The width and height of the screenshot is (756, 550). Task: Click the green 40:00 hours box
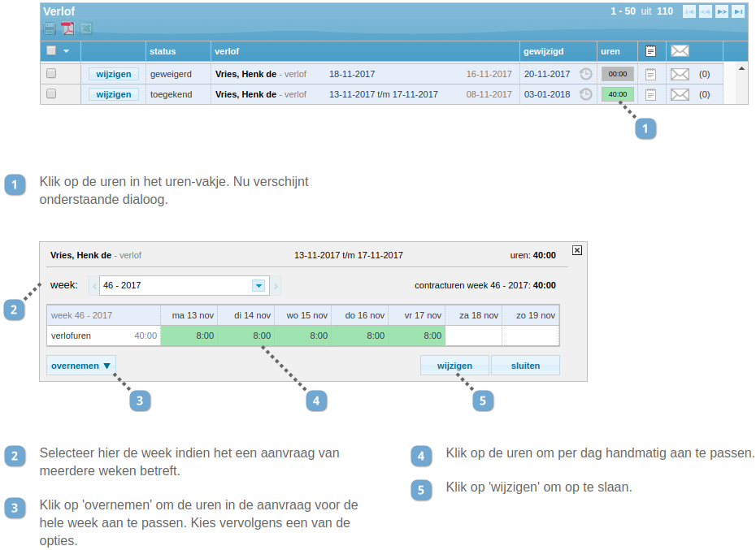point(617,94)
